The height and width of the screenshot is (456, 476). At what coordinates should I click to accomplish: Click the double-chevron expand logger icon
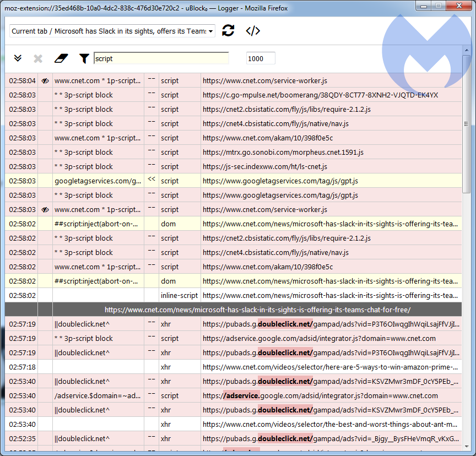18,58
